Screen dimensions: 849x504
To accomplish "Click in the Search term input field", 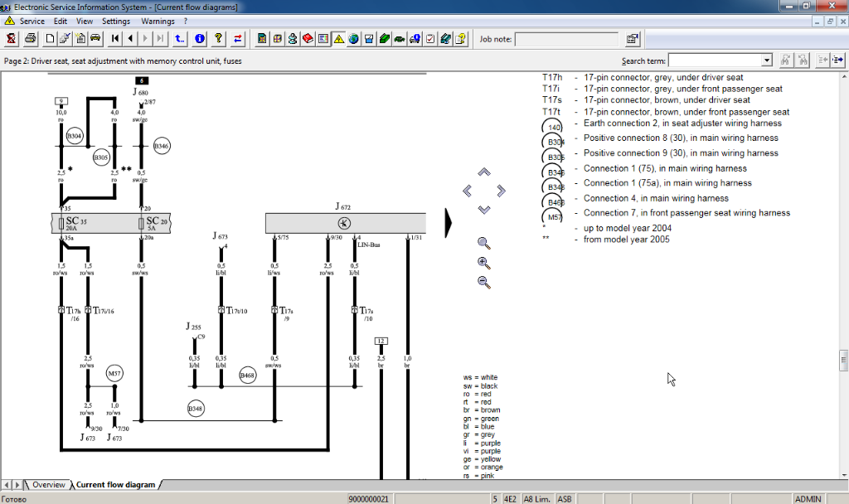I will (x=714, y=61).
